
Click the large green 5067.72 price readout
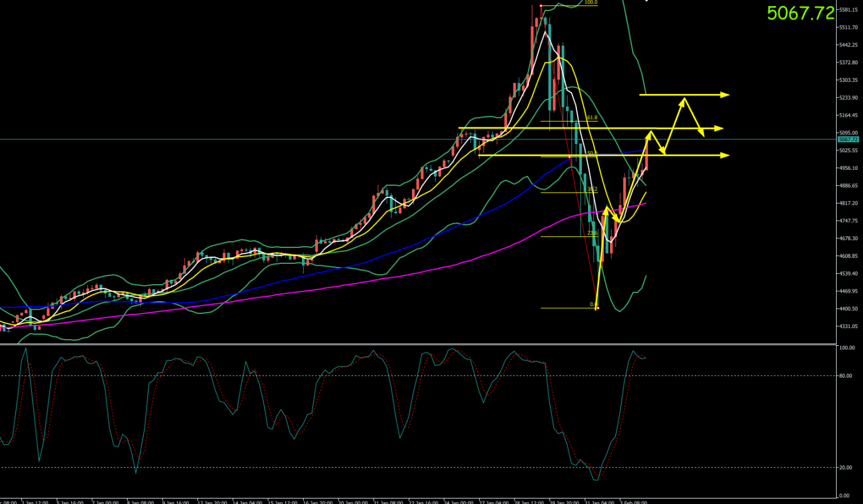[800, 13]
